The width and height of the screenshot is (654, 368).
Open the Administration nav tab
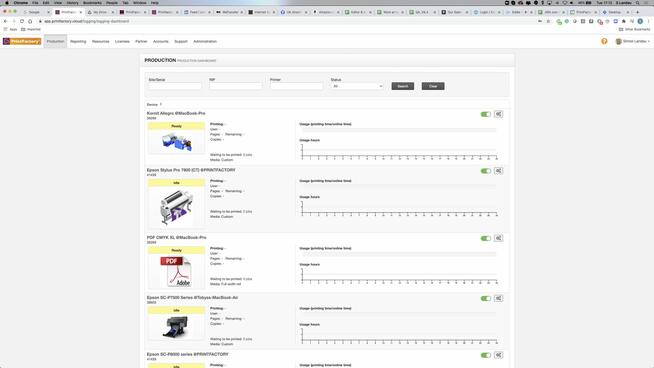tap(205, 41)
